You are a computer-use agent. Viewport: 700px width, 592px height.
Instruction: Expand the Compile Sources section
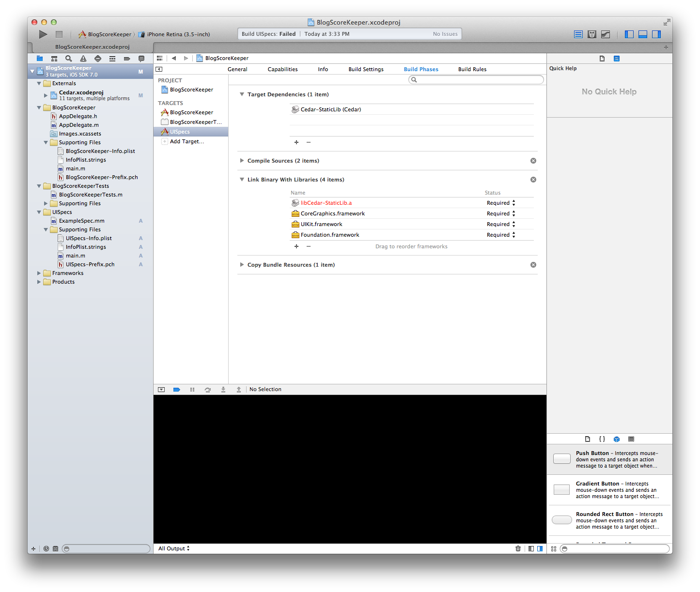point(242,161)
